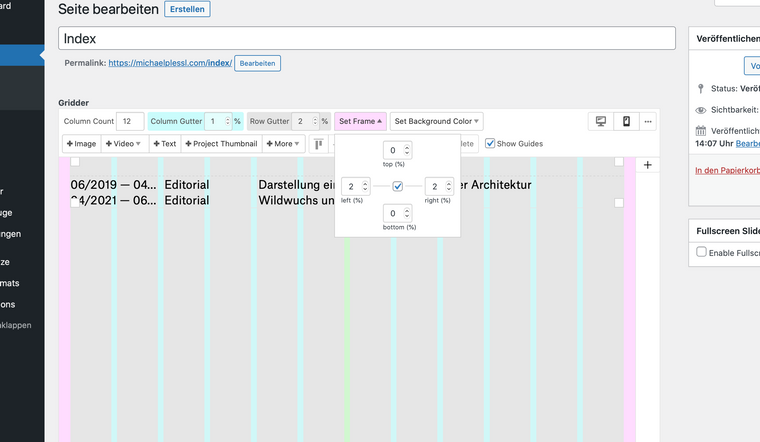This screenshot has height=442, width=760.
Task: Expand the More dropdown in the Gridder toolbar
Action: 284,144
